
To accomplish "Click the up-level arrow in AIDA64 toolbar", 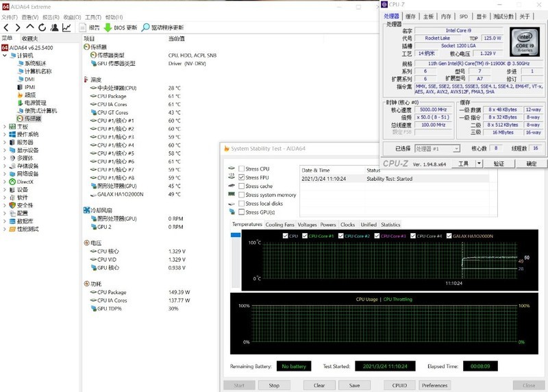I will tap(30, 27).
